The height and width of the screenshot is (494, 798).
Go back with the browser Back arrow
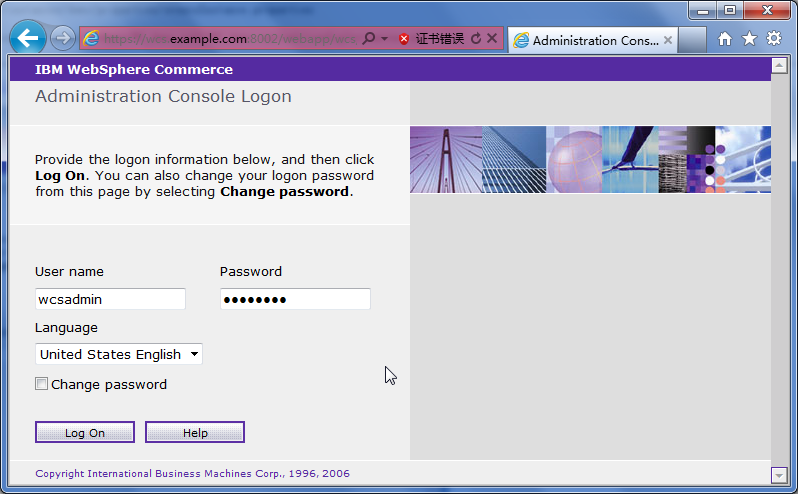27,38
